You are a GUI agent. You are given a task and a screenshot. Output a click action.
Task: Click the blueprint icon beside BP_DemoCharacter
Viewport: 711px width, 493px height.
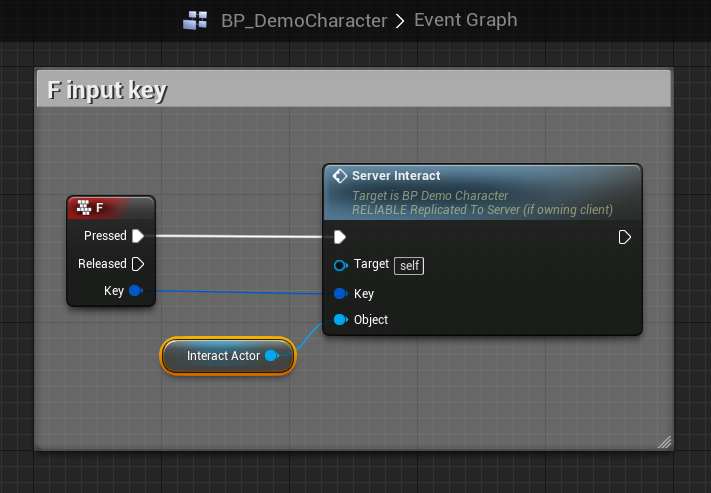coord(196,20)
